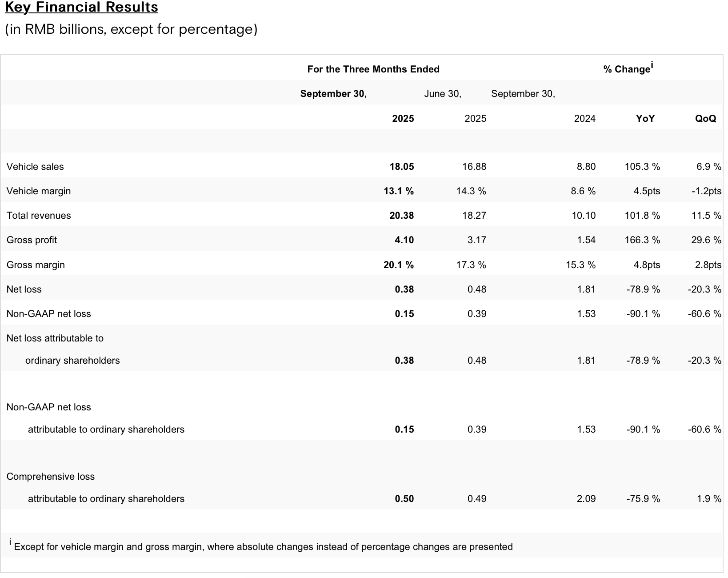Click the underlined Key Financial Results heading
The image size is (728, 578).
(x=81, y=8)
